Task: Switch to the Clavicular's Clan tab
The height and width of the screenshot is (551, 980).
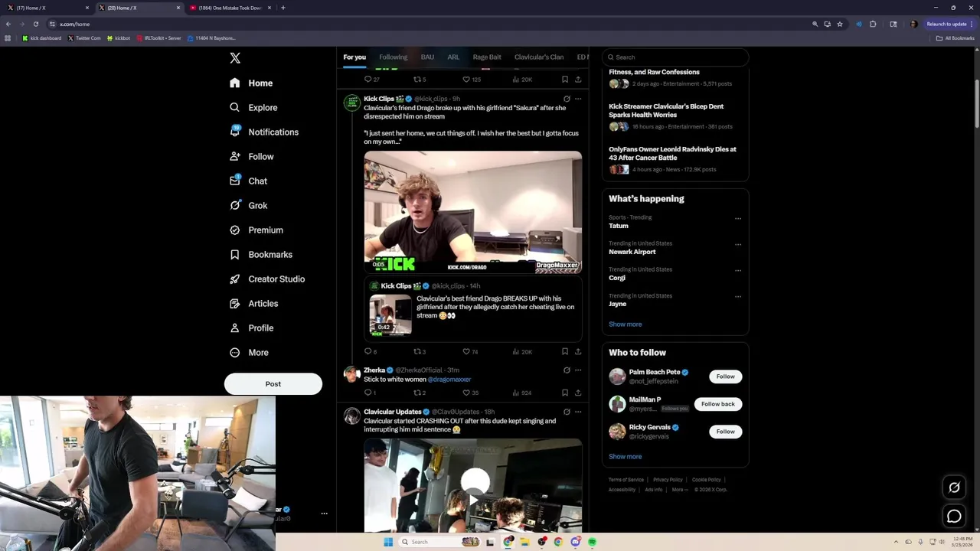Action: pyautogui.click(x=539, y=57)
